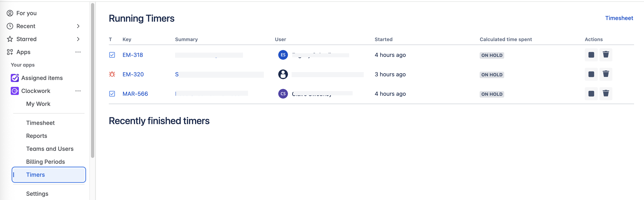Delete the EM-318 timer
Image resolution: width=644 pixels, height=200 pixels.
(x=605, y=55)
